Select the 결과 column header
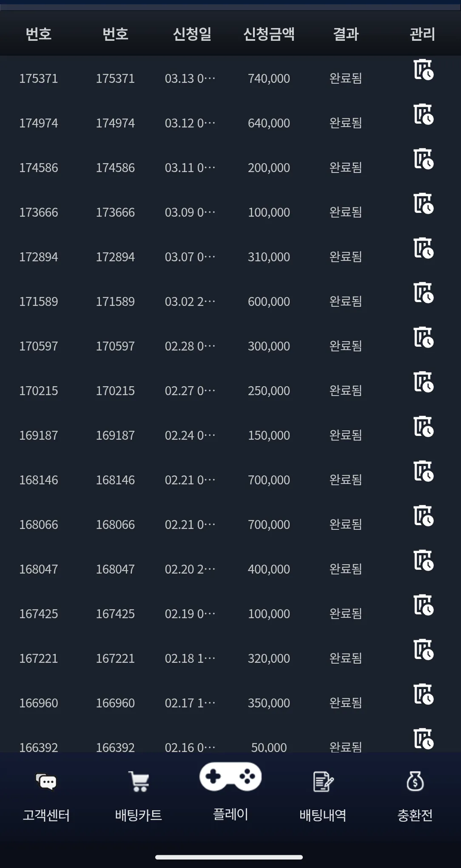The image size is (461, 868). coord(346,34)
